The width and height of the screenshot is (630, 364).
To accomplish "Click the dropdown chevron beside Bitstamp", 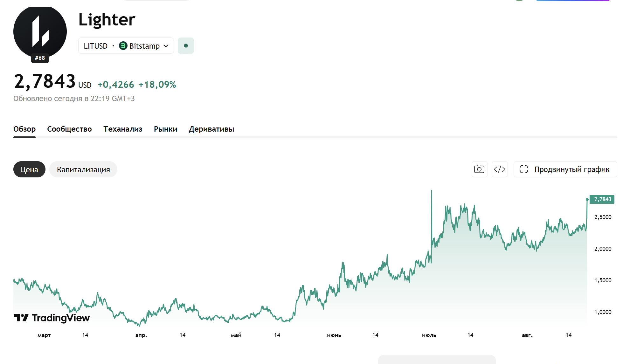I will tap(166, 46).
